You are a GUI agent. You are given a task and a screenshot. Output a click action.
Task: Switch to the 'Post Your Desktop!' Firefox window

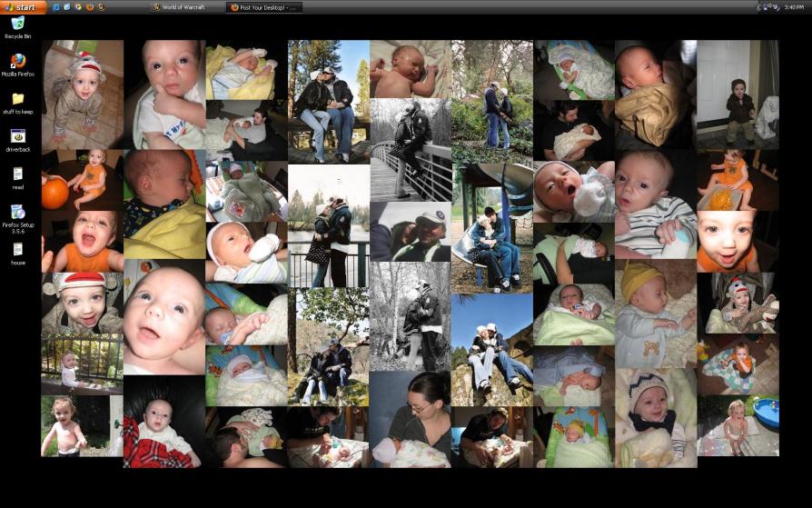(263, 6)
